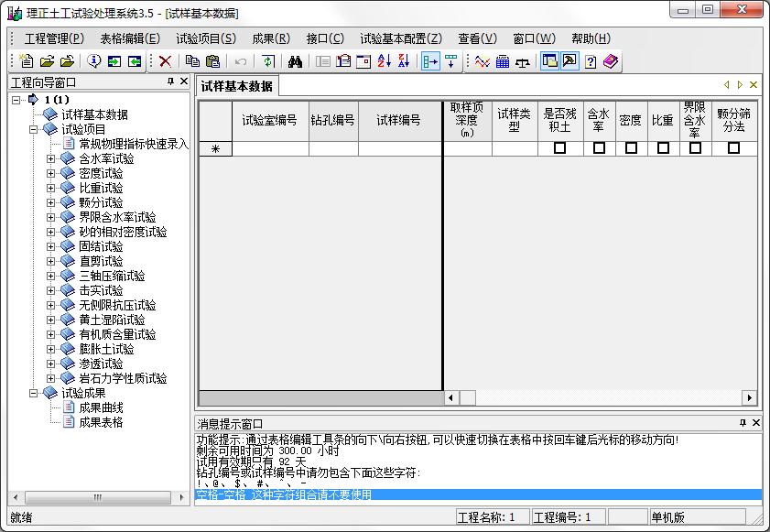Image resolution: width=770 pixels, height=532 pixels.
Task: Click the paste clipboard icon
Action: 212,61
